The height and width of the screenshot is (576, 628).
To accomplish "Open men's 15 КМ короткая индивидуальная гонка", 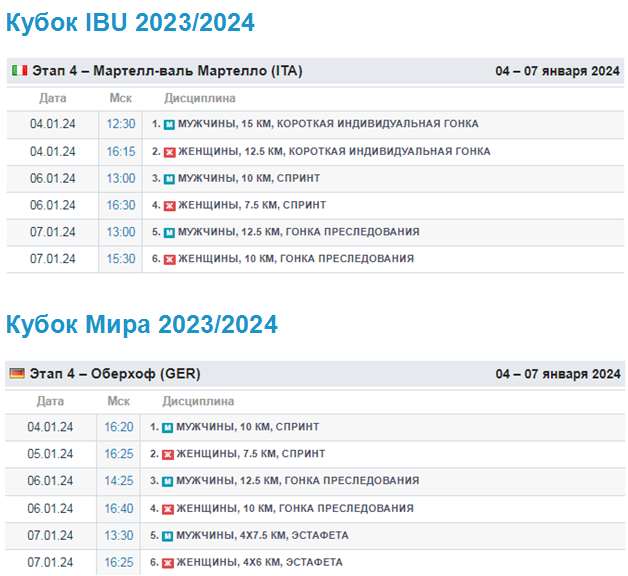I will (x=328, y=123).
